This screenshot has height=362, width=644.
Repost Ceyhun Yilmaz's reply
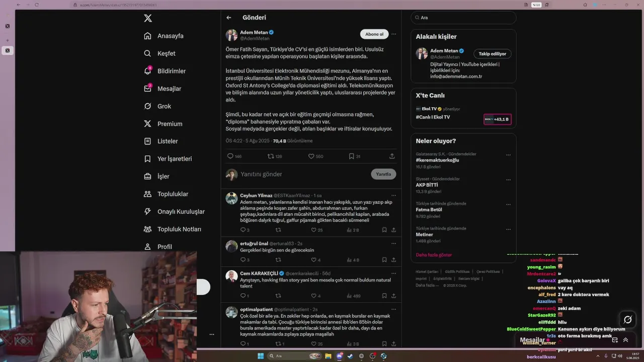tap(278, 230)
